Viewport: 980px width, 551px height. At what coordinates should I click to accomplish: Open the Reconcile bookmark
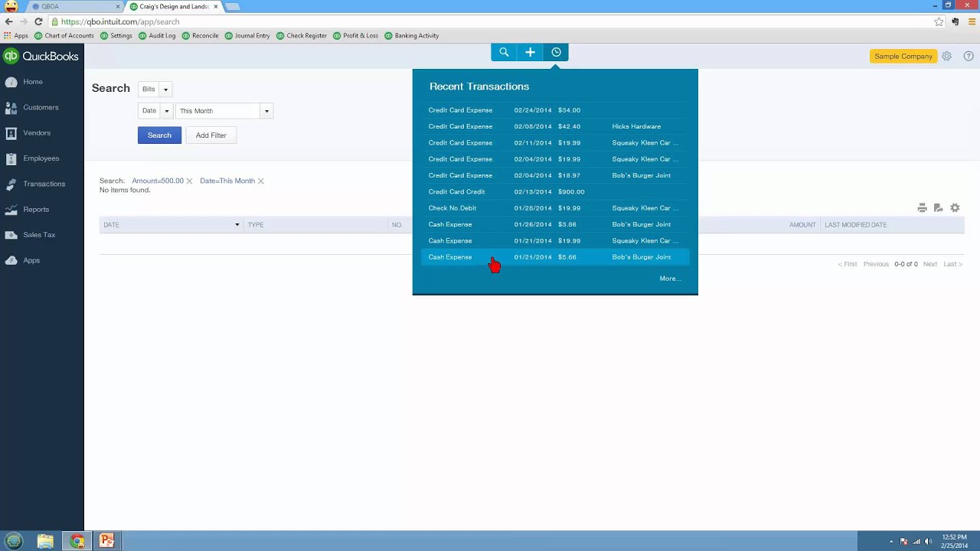point(201,36)
